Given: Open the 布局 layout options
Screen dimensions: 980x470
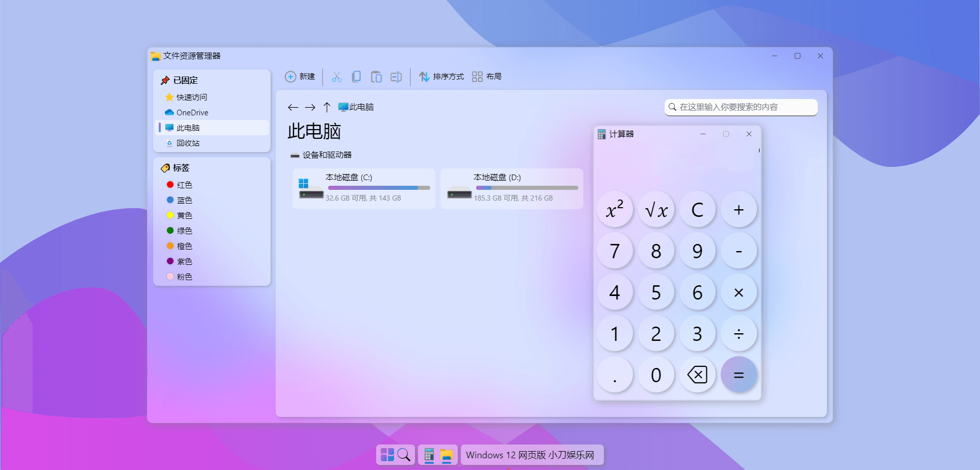Looking at the screenshot, I should coord(487,77).
